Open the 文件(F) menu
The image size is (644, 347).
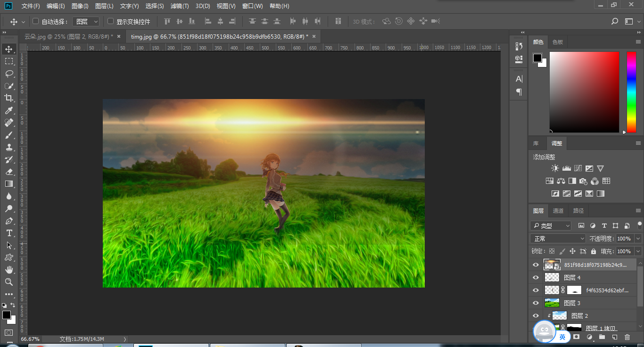(x=31, y=6)
